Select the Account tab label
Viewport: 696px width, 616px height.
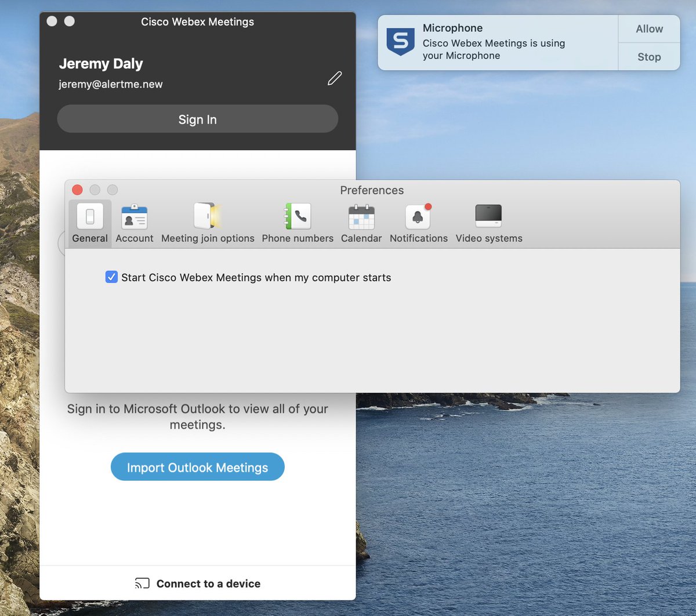[135, 238]
